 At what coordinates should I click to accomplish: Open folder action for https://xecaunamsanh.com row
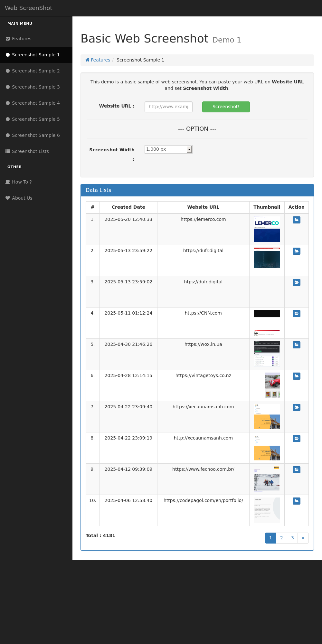[x=297, y=407]
